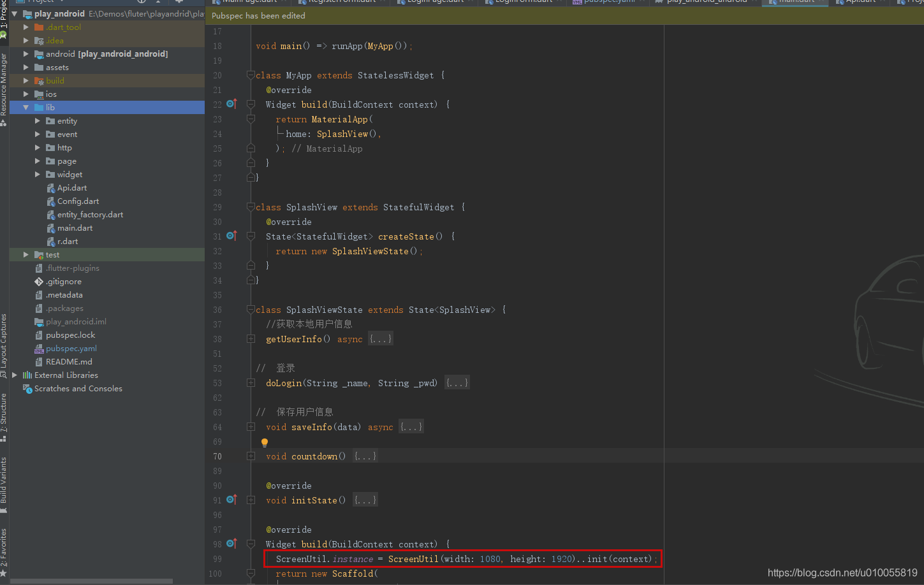Click the Dart file icon beside Config.dart

coord(51,201)
